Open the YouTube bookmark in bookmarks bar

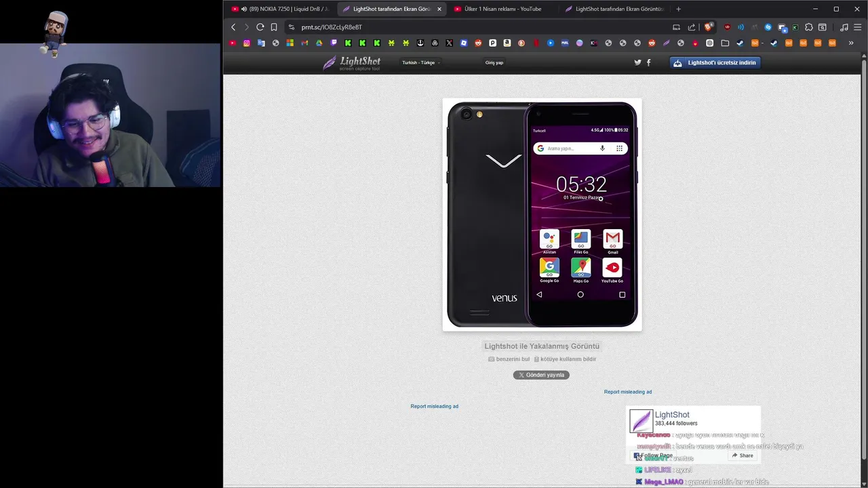point(233,43)
